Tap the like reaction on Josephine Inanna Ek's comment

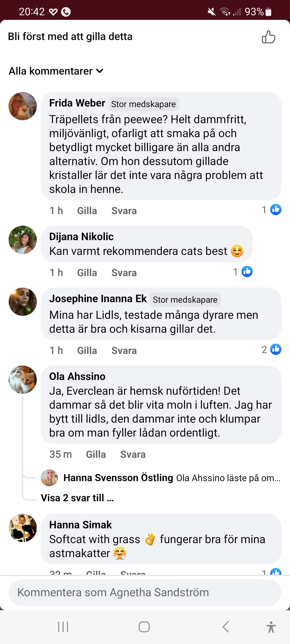pos(275,349)
